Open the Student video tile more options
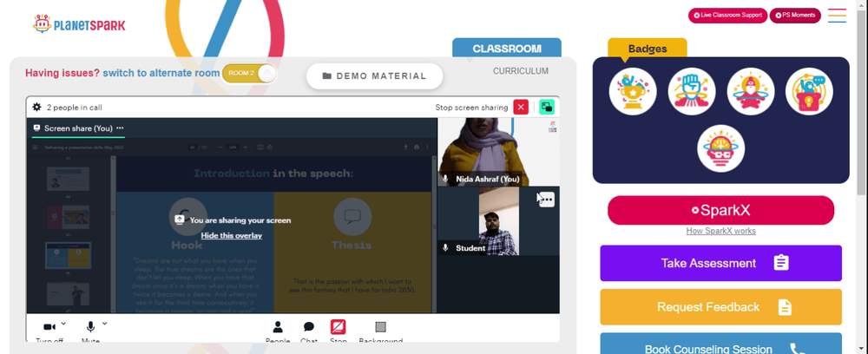 pyautogui.click(x=546, y=200)
